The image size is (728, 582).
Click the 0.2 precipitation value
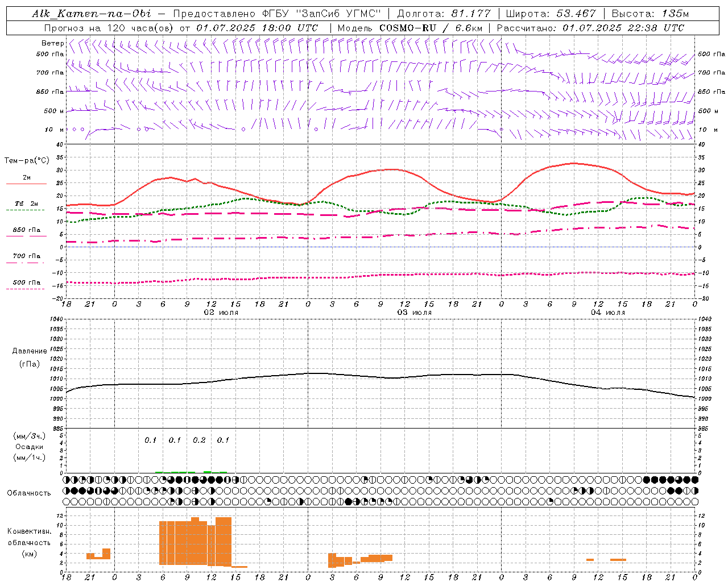[x=199, y=440]
